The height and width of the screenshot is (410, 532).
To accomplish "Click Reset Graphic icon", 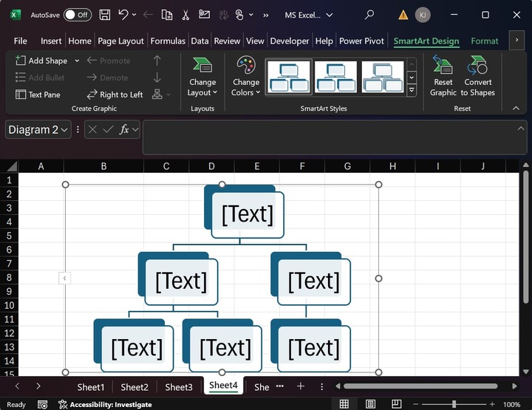I will [443, 77].
